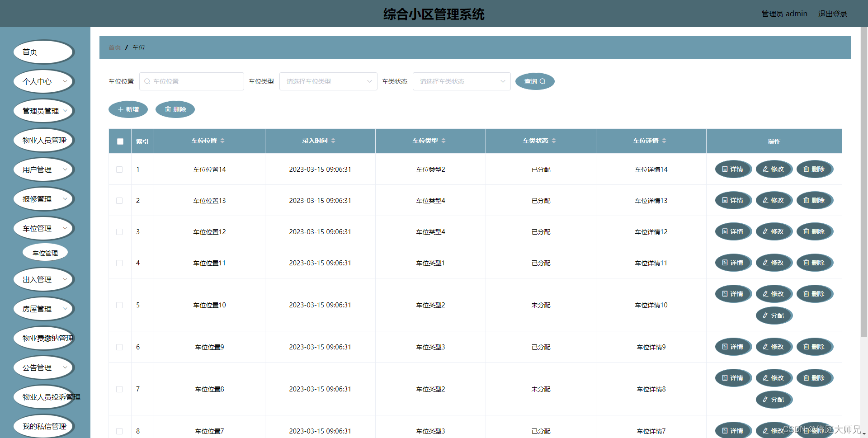Check the checkbox for row 1
Image resolution: width=868 pixels, height=438 pixels.
[119, 170]
